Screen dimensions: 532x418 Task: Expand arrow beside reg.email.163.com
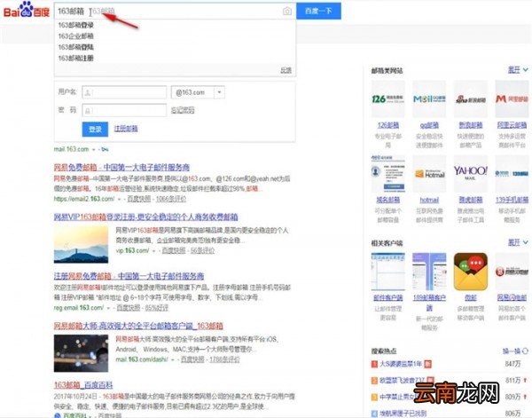click(x=108, y=308)
